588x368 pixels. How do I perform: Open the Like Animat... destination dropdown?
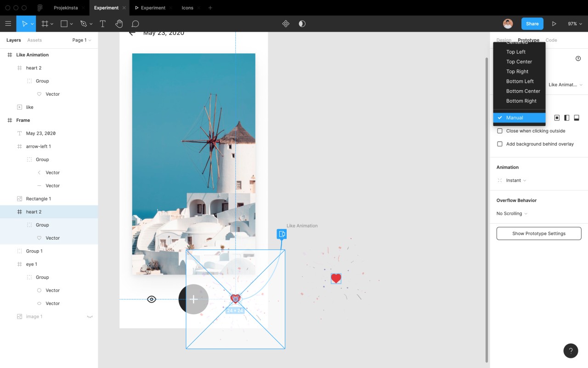(565, 85)
